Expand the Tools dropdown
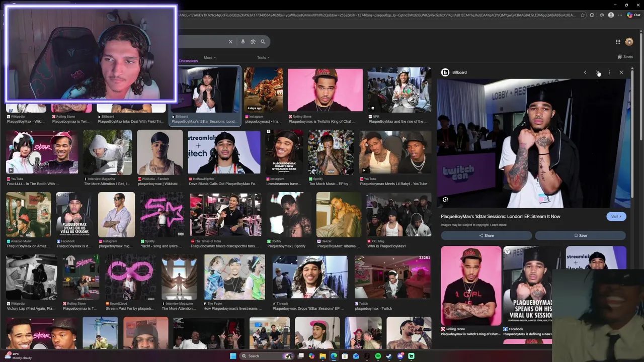The image size is (644, 362). 263,57
